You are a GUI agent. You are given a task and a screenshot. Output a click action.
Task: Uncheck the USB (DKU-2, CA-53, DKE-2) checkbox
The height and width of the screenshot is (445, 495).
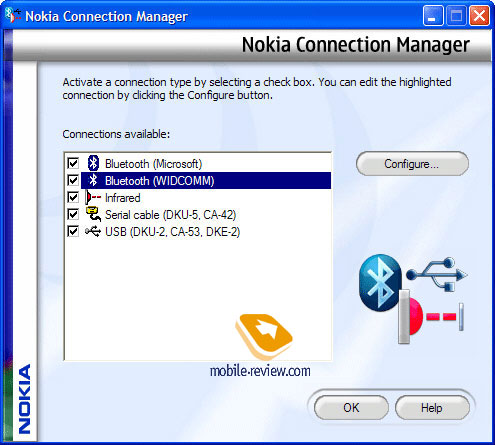click(73, 231)
